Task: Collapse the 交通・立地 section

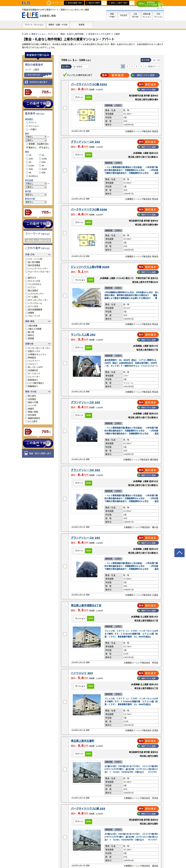Action: coord(38,254)
